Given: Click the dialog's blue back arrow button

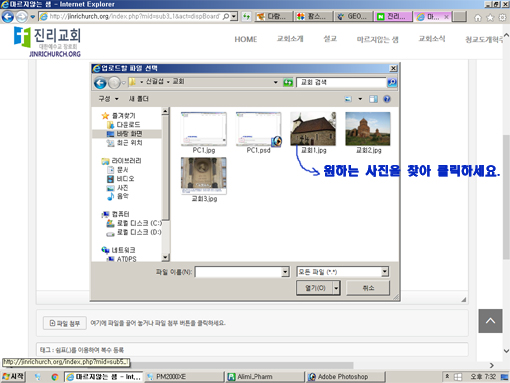Looking at the screenshot, I should [100, 83].
